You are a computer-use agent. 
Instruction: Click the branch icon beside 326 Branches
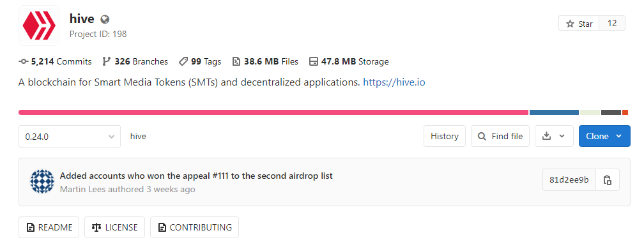[x=106, y=61]
